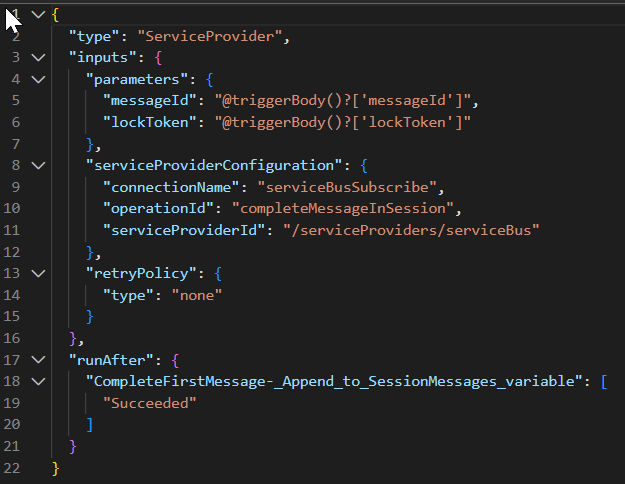Click the "CompleteFirstMessage-_Append_to_SessionMessages_variable" key
625x484 pixels.
pyautogui.click(x=334, y=381)
